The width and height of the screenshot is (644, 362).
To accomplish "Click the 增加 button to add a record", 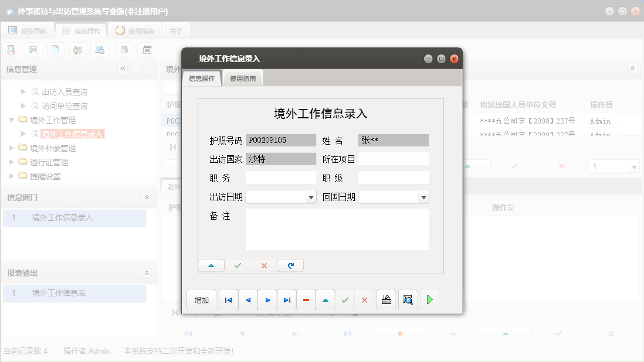I will [x=201, y=299].
